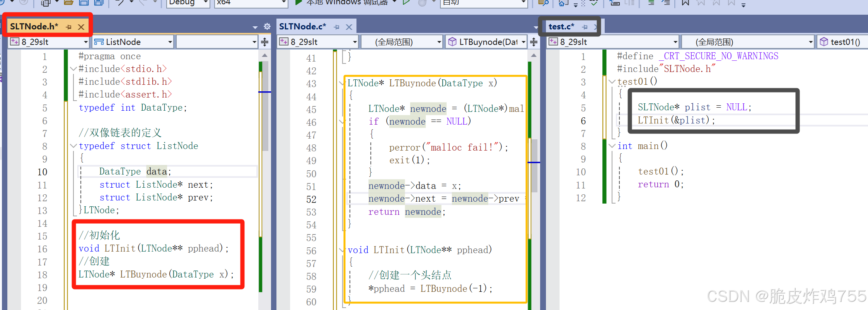The width and height of the screenshot is (868, 310).
Task: Switch to the SLTNode.c tab
Action: point(302,26)
